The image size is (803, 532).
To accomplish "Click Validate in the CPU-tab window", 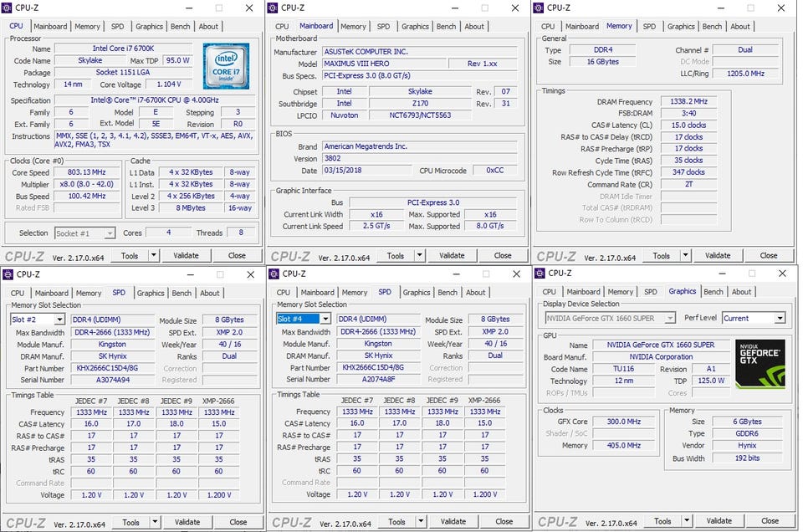I will (x=186, y=255).
